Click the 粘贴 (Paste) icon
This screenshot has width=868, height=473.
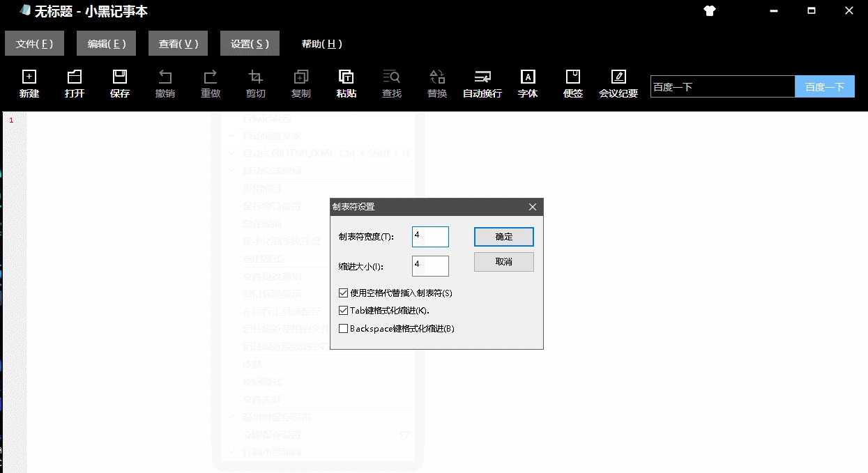click(x=346, y=82)
